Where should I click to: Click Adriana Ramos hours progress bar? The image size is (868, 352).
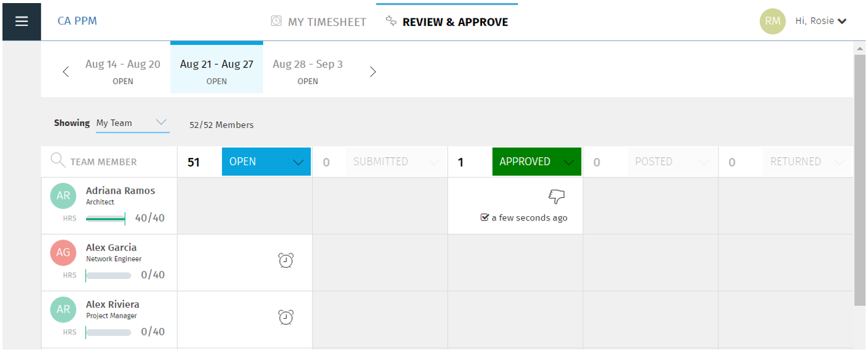pos(106,218)
